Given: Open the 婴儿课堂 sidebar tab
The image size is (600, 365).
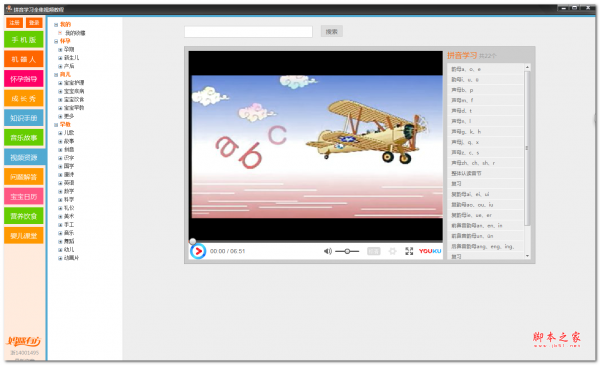Looking at the screenshot, I should [24, 236].
